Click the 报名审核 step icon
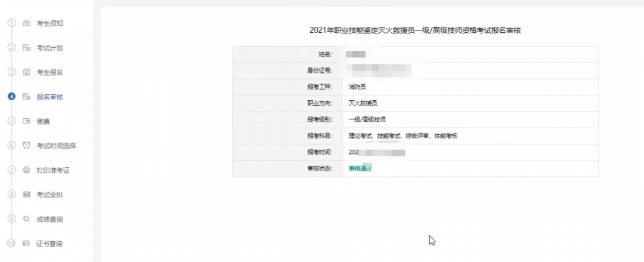Viewport: 644px width, 262px height. pyautogui.click(x=26, y=97)
